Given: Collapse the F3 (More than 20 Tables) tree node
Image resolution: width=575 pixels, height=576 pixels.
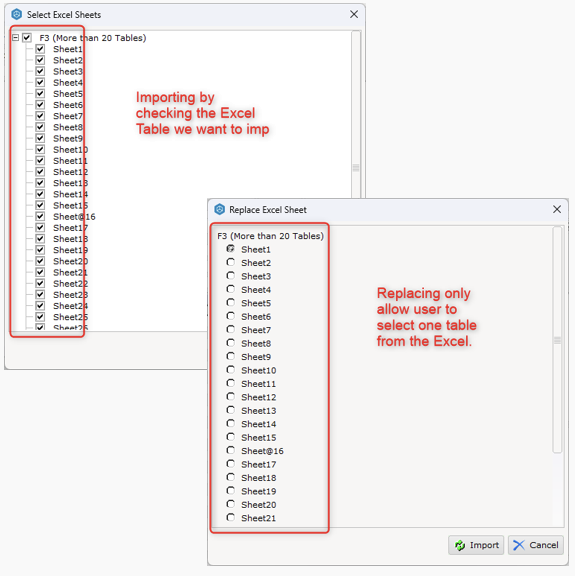Looking at the screenshot, I should [15, 37].
